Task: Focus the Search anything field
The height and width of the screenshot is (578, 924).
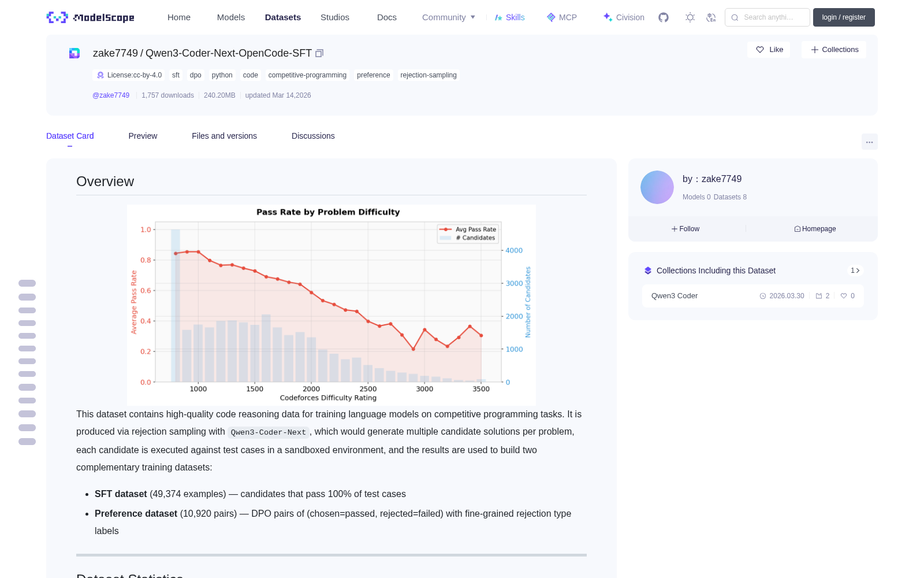Action: click(767, 17)
